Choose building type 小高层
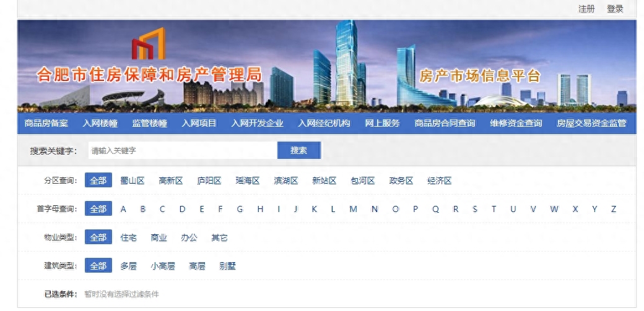The width and height of the screenshot is (644, 311). click(163, 266)
